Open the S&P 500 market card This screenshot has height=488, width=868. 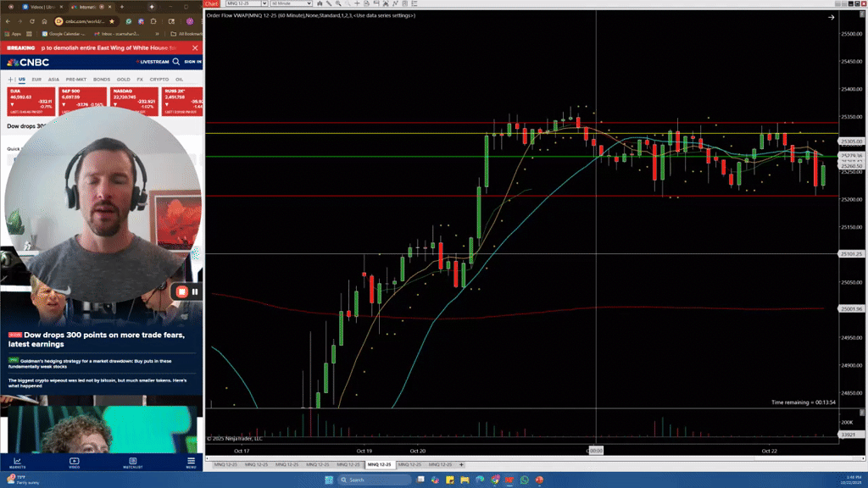click(x=82, y=102)
